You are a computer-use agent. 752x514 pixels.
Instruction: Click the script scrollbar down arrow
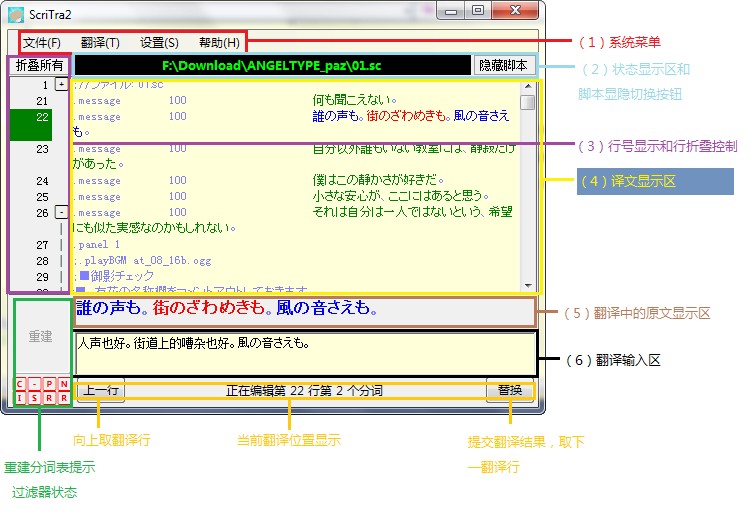(x=528, y=285)
